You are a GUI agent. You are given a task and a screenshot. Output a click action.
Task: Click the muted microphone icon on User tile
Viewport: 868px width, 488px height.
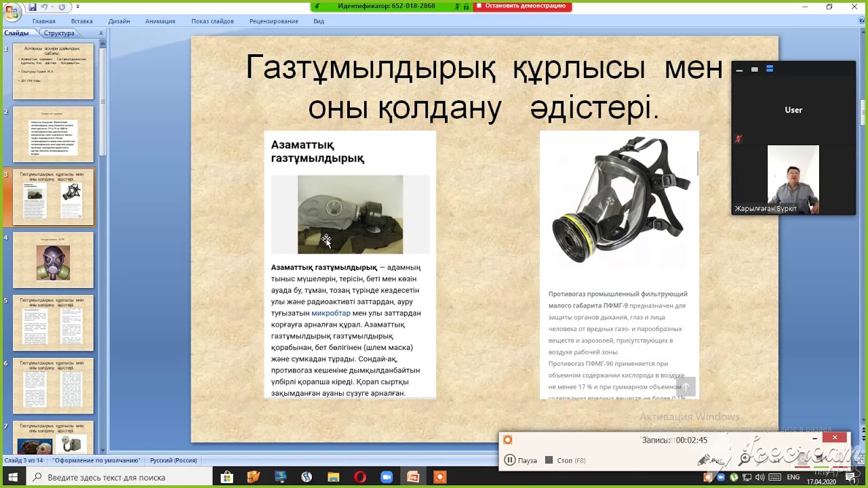point(738,139)
